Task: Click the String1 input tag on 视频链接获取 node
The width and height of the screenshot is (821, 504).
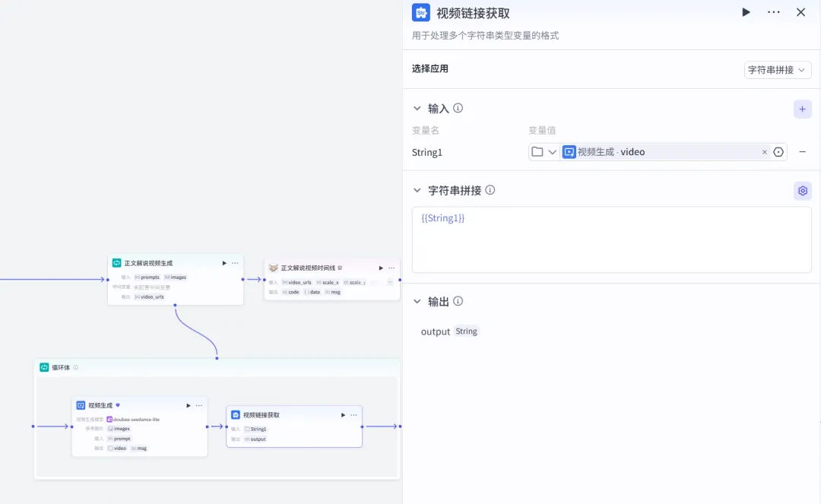Action: click(255, 430)
